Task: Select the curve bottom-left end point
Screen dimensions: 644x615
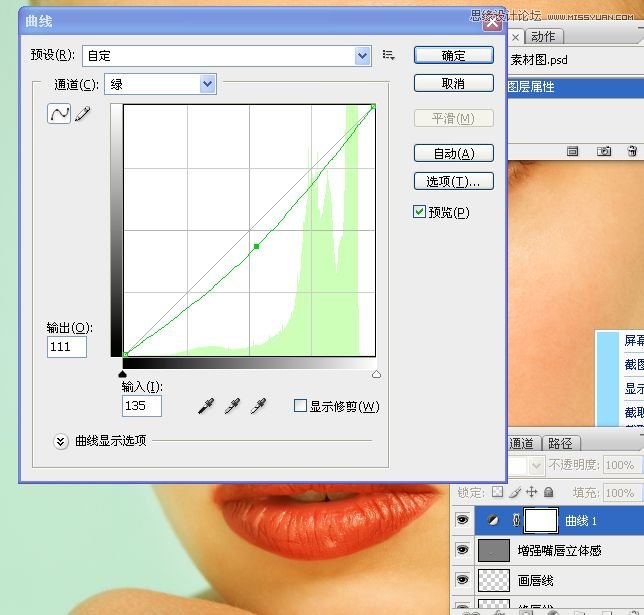Action: click(126, 354)
